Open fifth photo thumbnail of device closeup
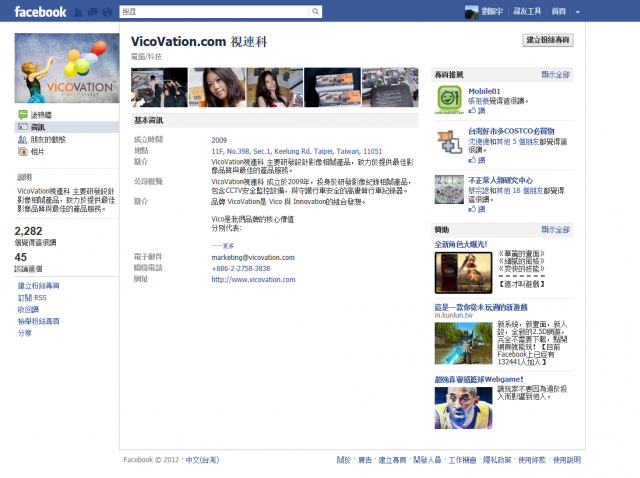 tap(390, 87)
